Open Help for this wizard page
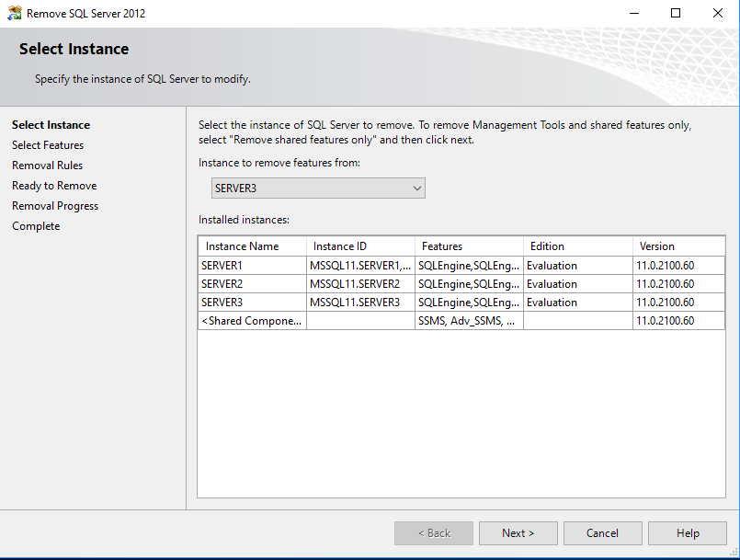740x560 pixels. 686,532
